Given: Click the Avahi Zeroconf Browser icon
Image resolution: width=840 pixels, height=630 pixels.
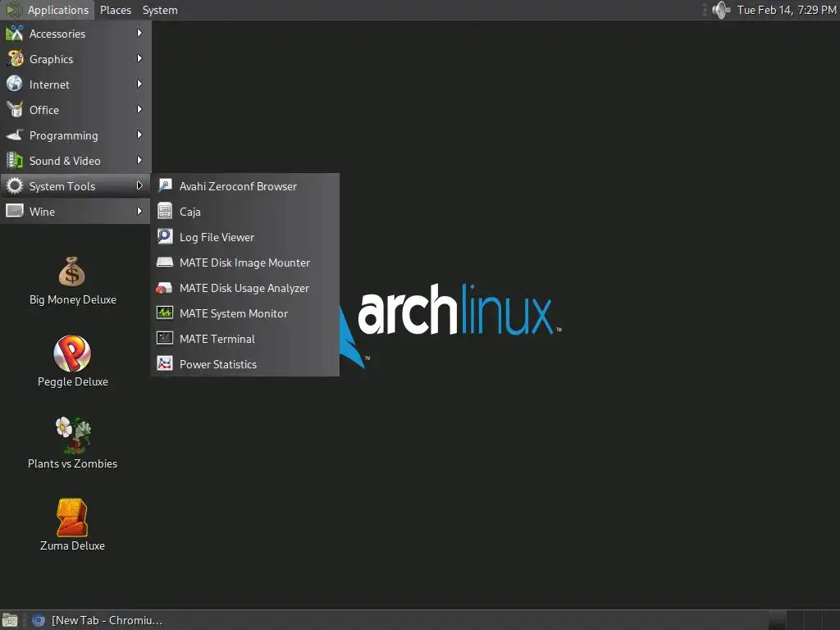Looking at the screenshot, I should pyautogui.click(x=165, y=186).
